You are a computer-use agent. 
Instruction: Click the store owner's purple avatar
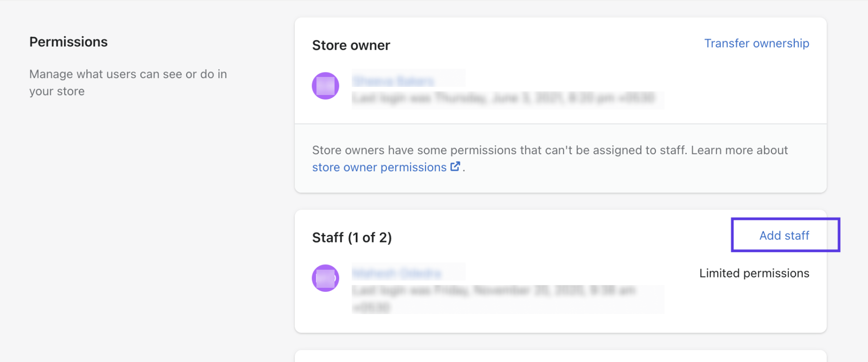(325, 86)
